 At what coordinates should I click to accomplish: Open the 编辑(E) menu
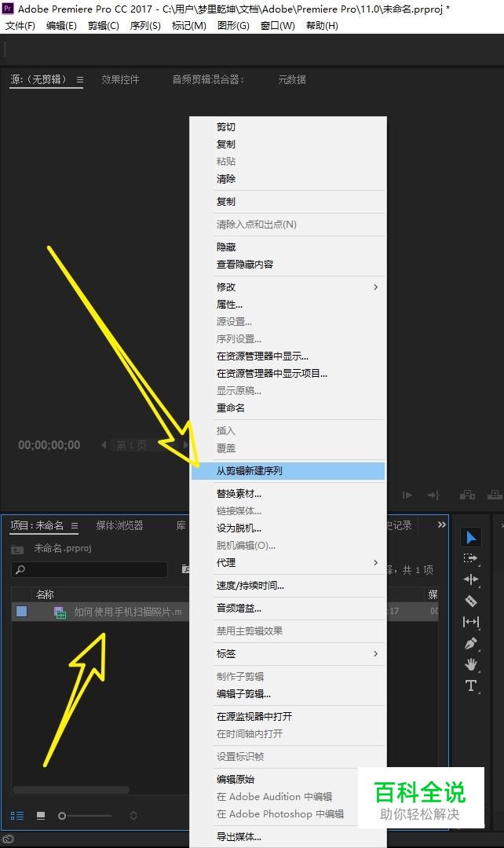point(61,25)
